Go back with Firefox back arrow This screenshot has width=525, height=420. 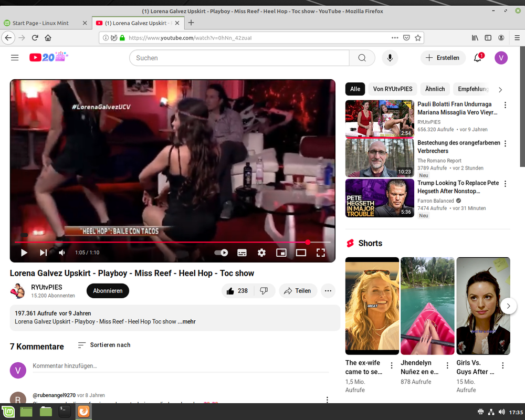tap(8, 38)
